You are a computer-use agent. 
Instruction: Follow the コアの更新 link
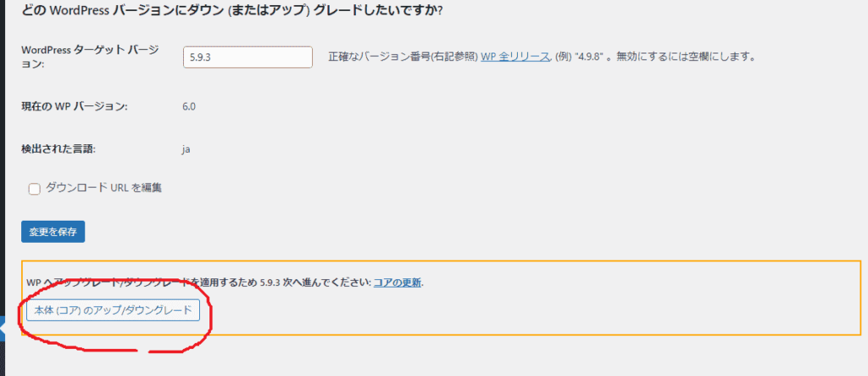coord(398,283)
